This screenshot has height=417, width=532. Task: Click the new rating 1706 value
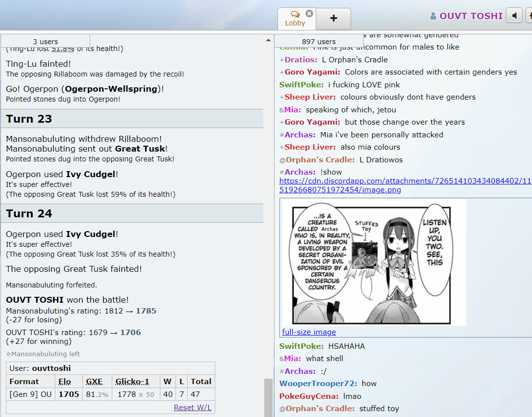[x=130, y=333]
